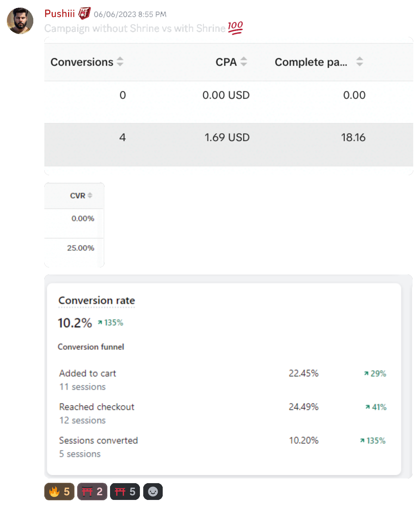The image size is (420, 510).
Task: Click the 100 emoji in the message
Action: [x=235, y=28]
